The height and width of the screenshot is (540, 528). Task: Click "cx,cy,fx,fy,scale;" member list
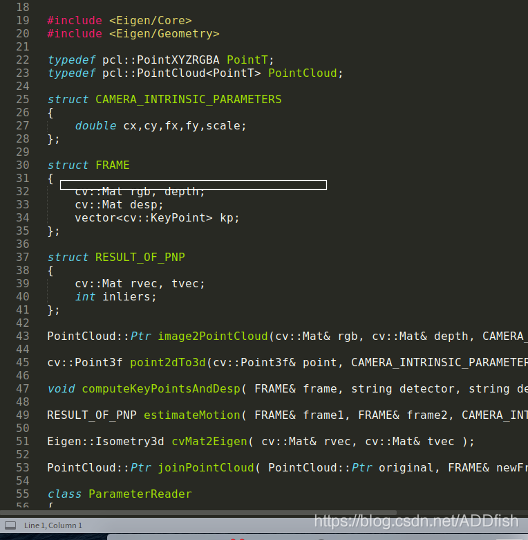pos(185,126)
